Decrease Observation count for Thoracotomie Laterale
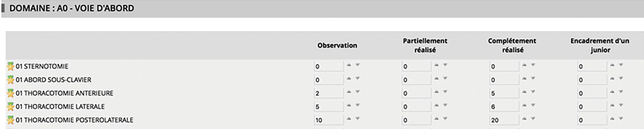The height and width of the screenshot is (129, 644). [357, 105]
